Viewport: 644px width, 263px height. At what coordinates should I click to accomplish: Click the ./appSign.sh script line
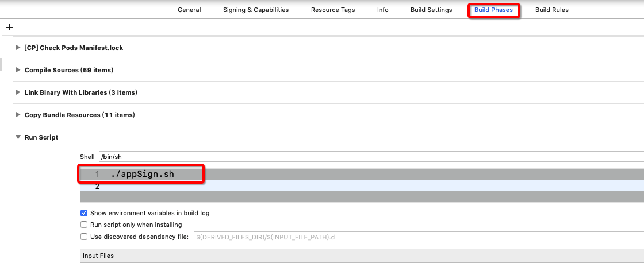143,174
